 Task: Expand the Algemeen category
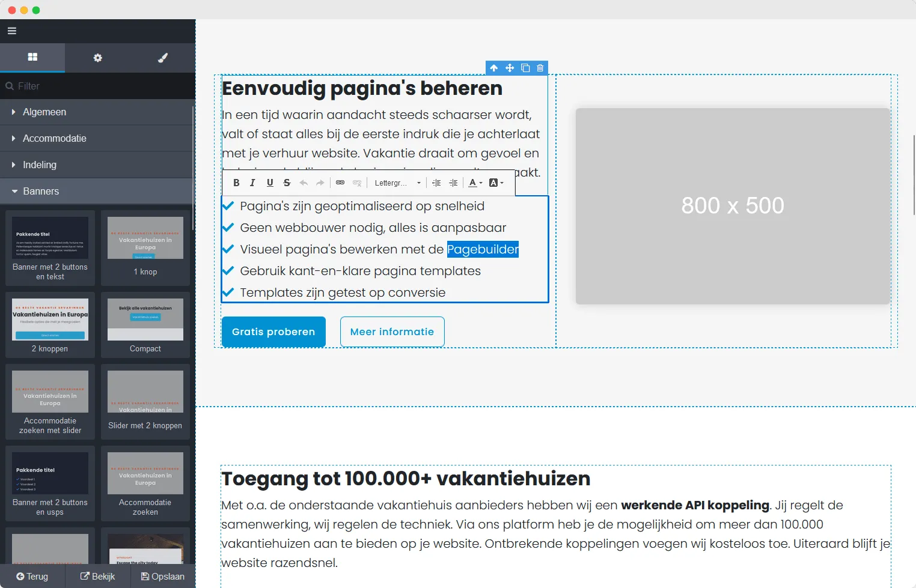(96, 112)
